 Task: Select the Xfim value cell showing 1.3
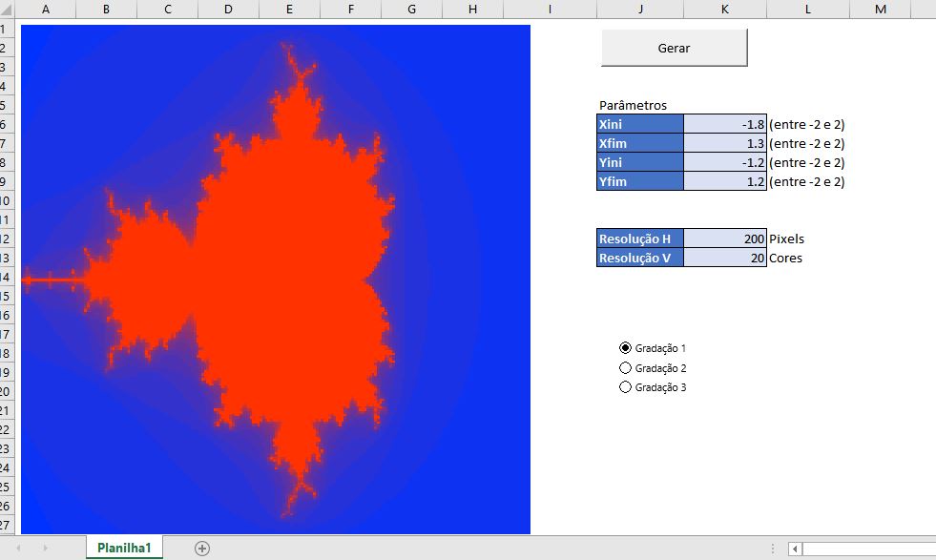click(724, 143)
